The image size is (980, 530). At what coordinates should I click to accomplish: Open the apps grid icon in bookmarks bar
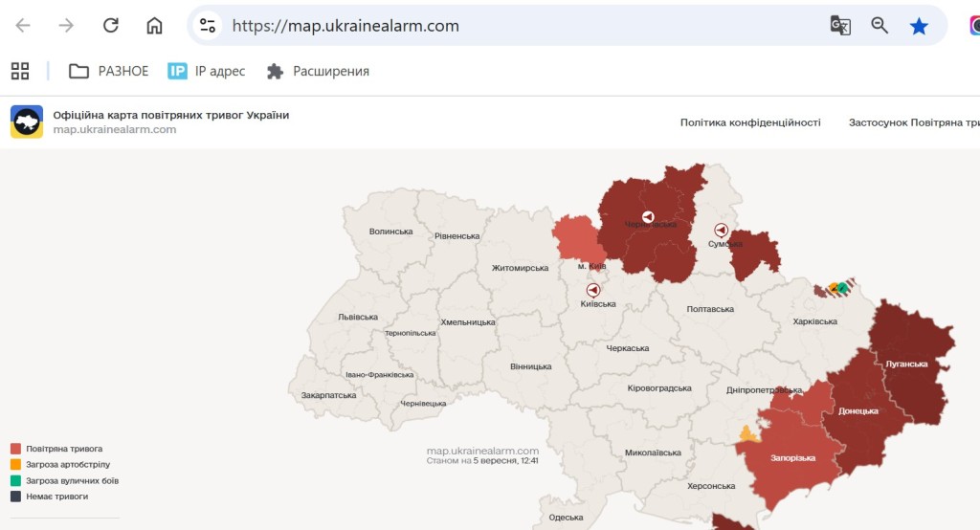pos(20,71)
